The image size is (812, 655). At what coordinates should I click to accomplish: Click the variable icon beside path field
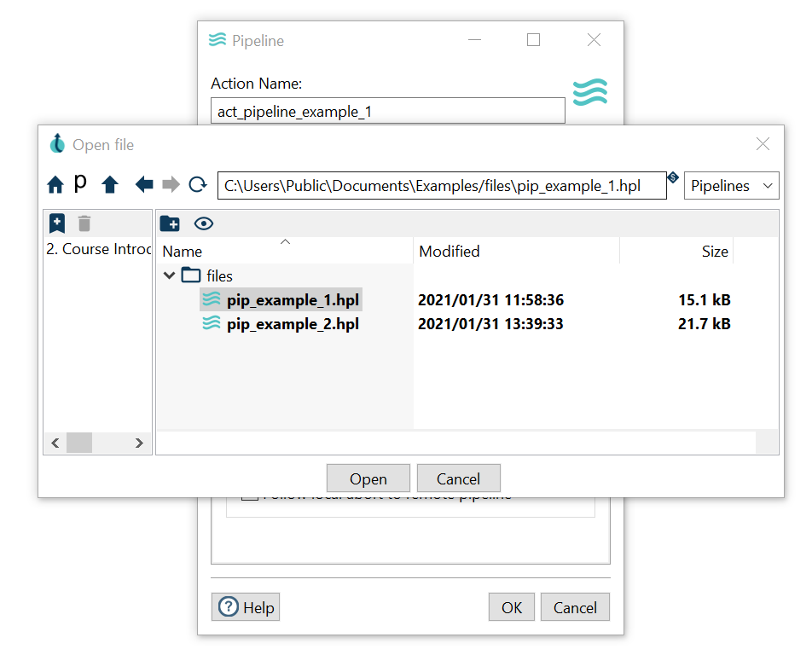672,177
